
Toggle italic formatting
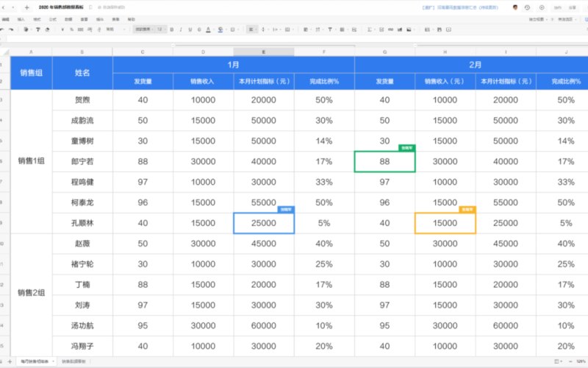click(x=181, y=29)
